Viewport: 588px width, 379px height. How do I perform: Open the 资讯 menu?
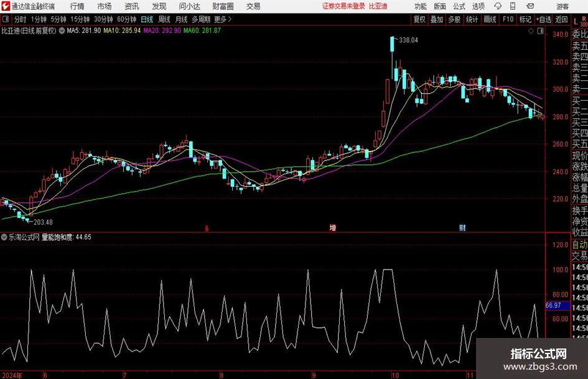[132, 6]
